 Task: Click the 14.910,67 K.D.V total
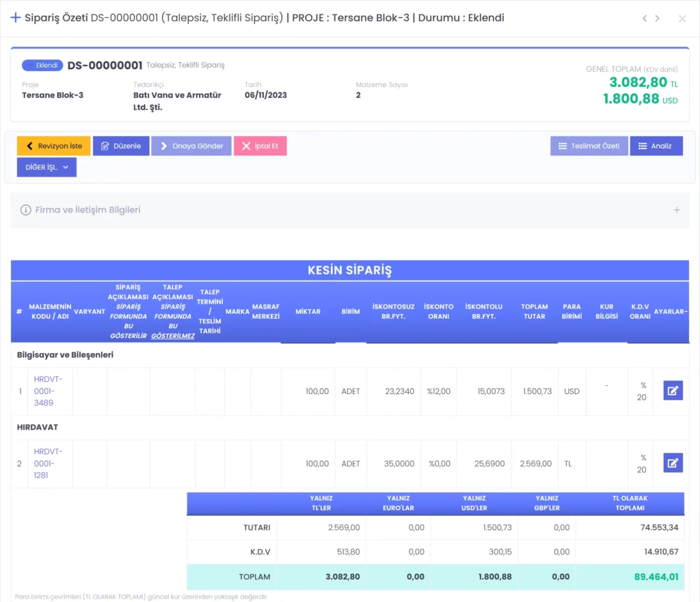point(661,552)
